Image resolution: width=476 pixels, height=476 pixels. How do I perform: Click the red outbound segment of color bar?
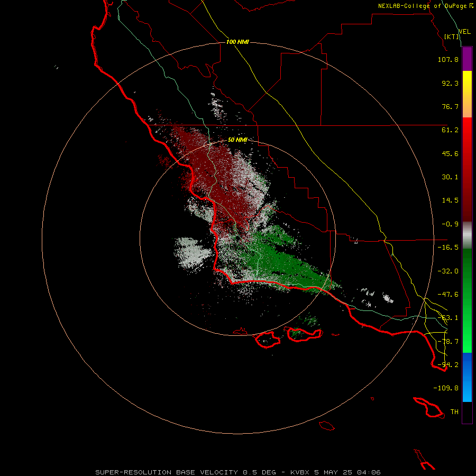(x=467, y=169)
